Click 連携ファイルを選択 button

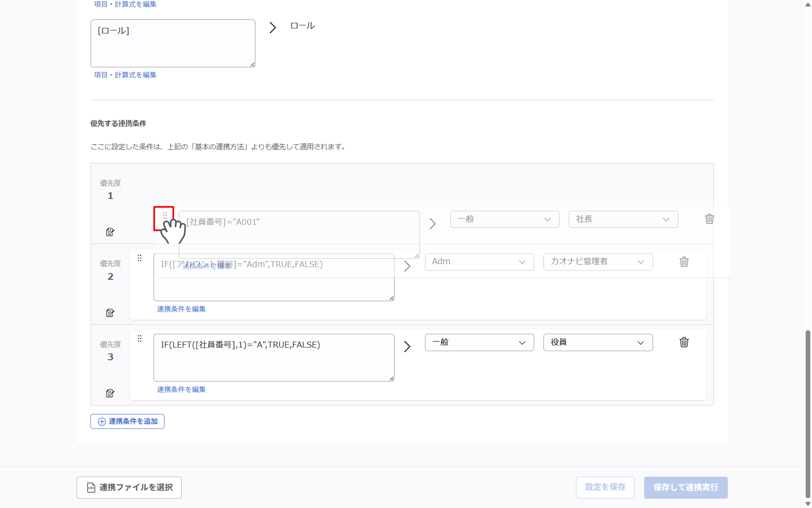tap(129, 487)
